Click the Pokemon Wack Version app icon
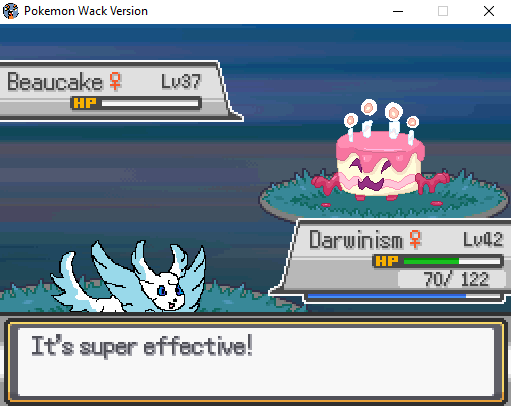Screen dimensions: 511x406 pyautogui.click(x=10, y=11)
